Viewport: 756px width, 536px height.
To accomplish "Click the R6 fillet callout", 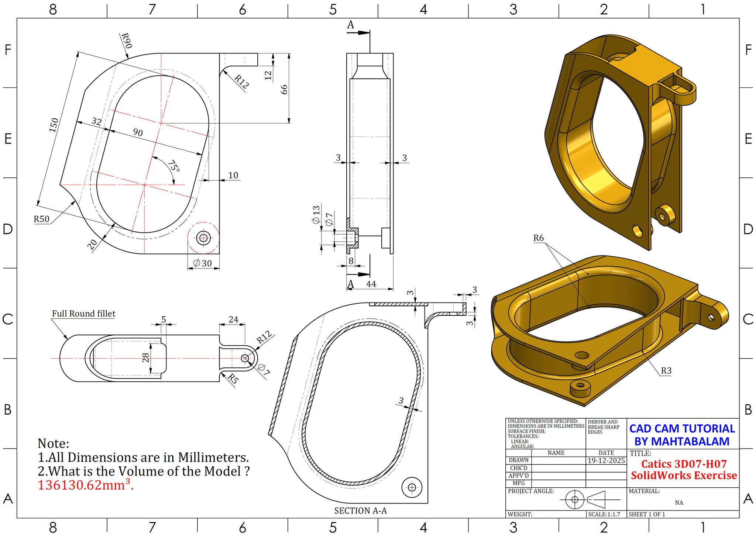I will click(x=539, y=238).
